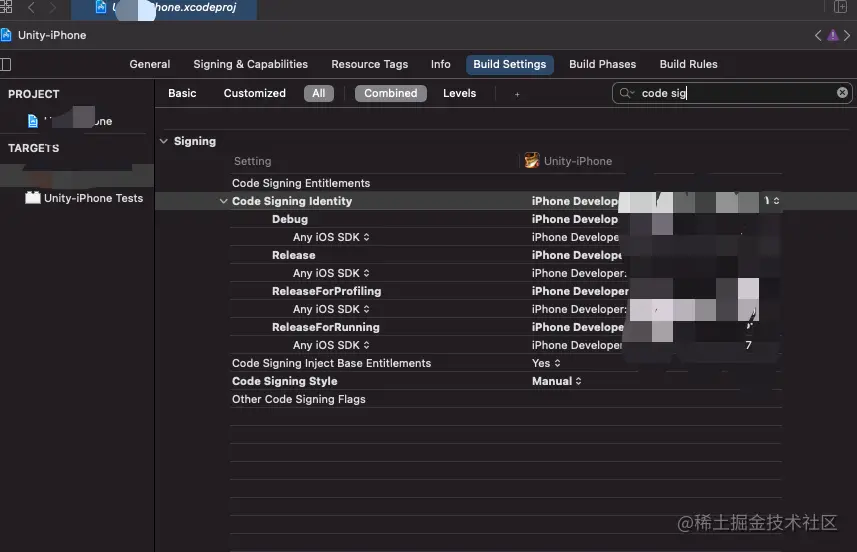Click the search magnifier filter icon
The height and width of the screenshot is (552, 857).
click(626, 93)
